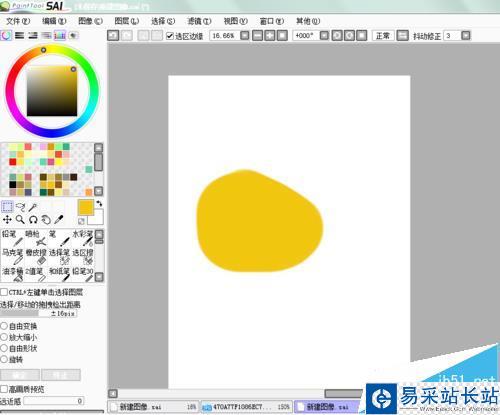Choose the 水彩笔 watercolor brush
Viewport: 500px width, 415px height.
point(83,238)
